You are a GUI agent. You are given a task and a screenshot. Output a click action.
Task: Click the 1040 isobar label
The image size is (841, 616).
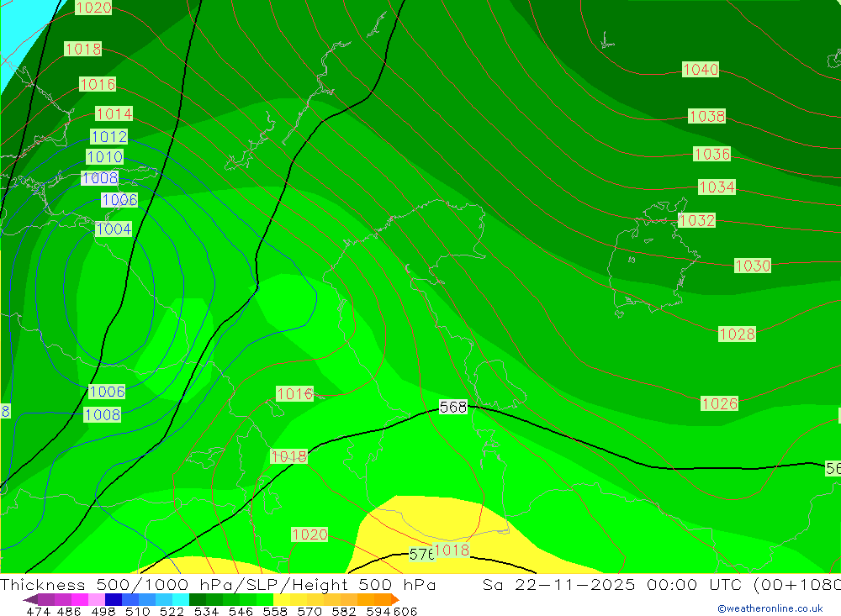[701, 69]
